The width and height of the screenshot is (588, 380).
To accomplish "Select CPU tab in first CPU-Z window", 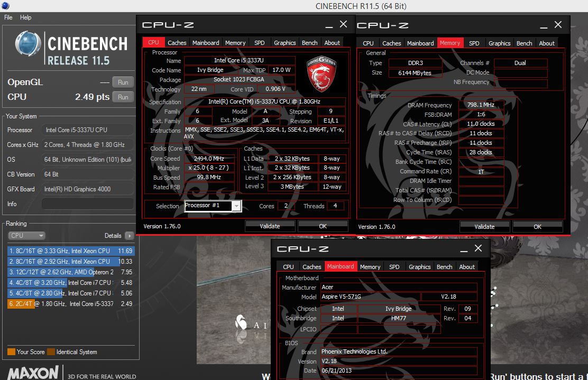I will click(x=153, y=42).
